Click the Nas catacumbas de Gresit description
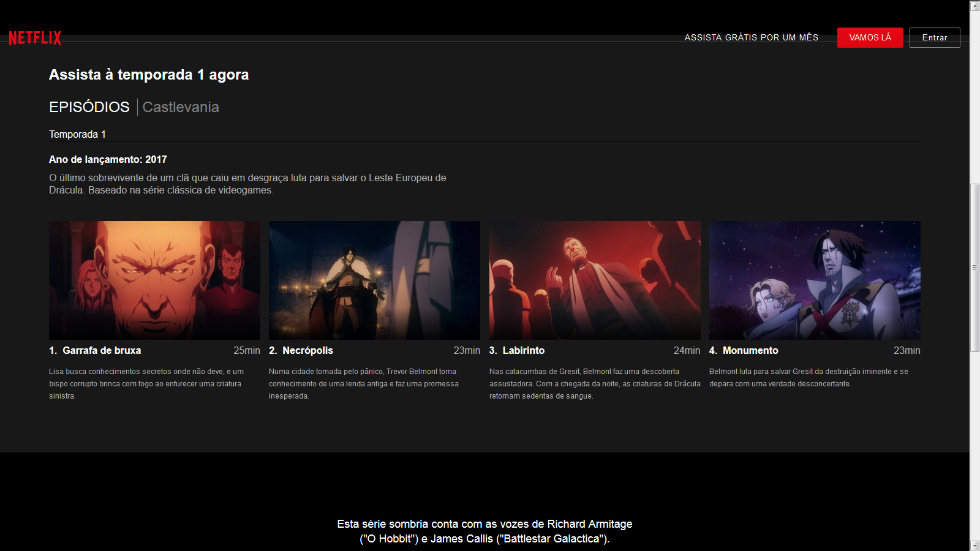Viewport: 980px width, 551px height. 595,384
